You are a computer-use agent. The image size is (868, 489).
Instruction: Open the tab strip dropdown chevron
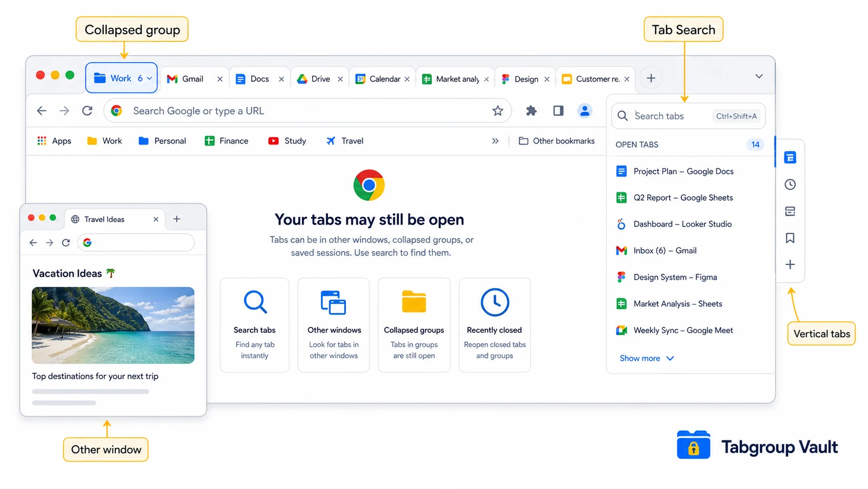pos(759,76)
